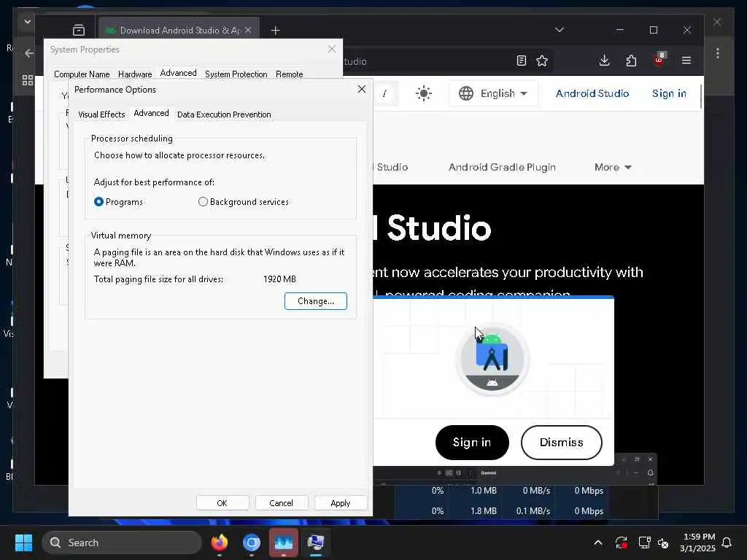Open the apps grid icon in browser
This screenshot has height=560, width=747.
[28, 80]
